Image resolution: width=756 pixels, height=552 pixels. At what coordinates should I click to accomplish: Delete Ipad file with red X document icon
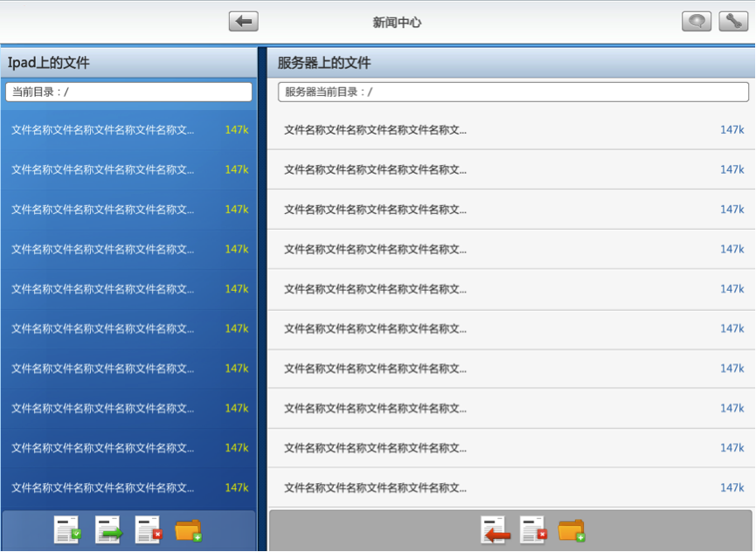(149, 530)
